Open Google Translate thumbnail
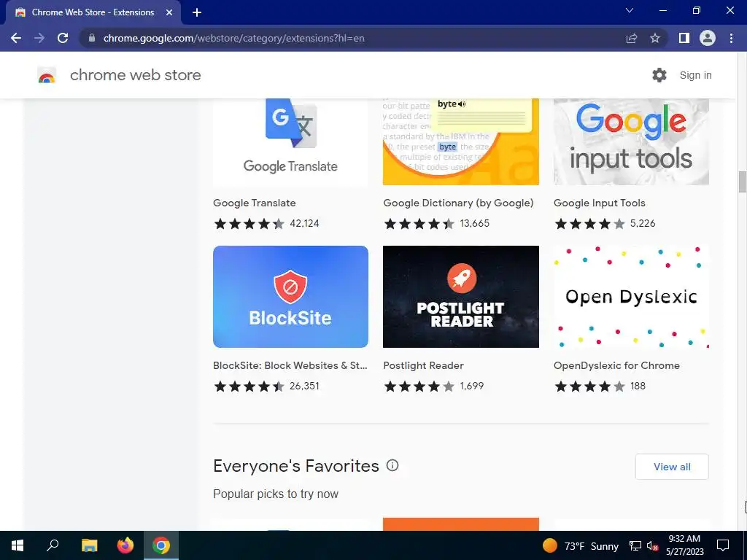 290,142
